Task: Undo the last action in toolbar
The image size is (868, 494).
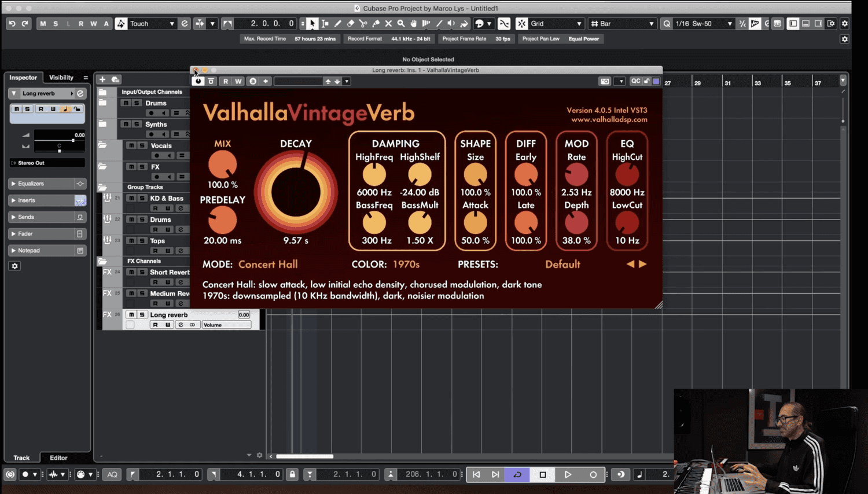Action: (x=12, y=24)
